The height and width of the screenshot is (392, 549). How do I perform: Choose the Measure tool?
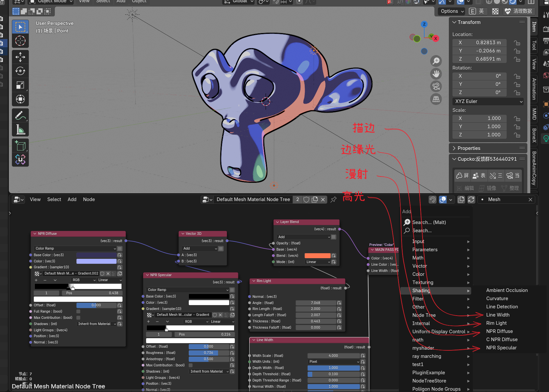[20, 130]
